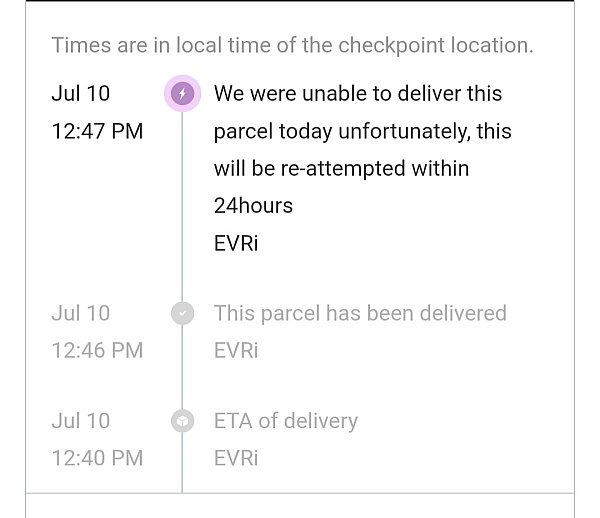Click EVRi label under delivered entry
The image size is (600, 518).
[x=236, y=350]
